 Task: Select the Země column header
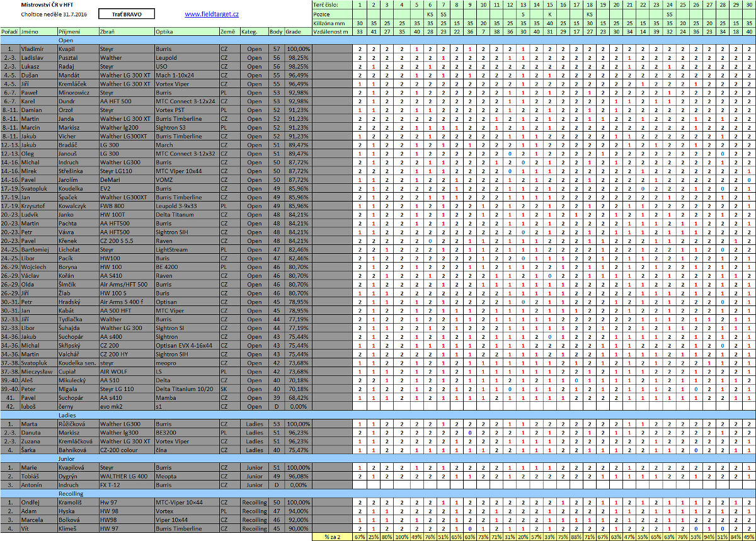(228, 31)
